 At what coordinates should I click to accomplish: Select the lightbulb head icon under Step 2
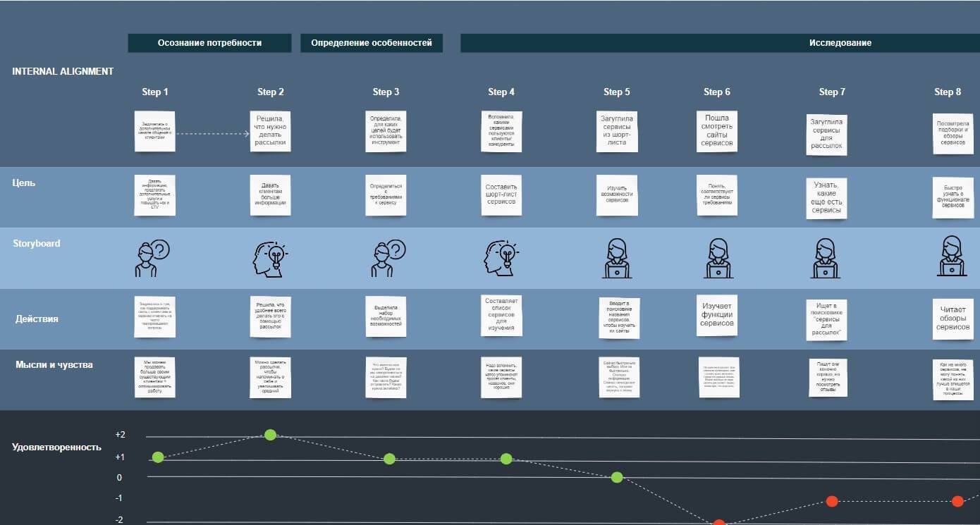coord(269,259)
